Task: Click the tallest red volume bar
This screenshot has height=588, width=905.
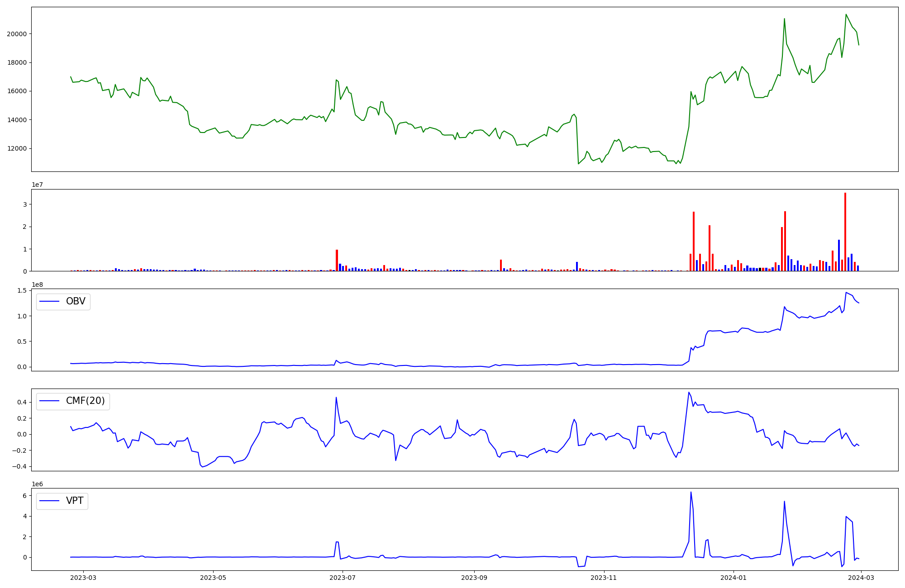Action: pos(845,232)
